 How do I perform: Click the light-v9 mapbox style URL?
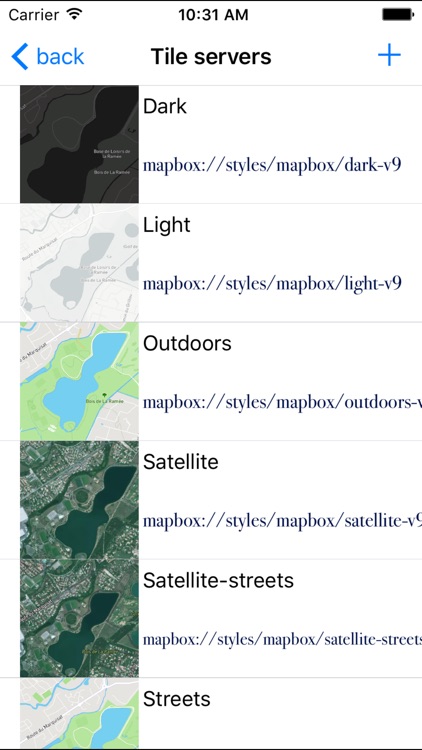272,284
